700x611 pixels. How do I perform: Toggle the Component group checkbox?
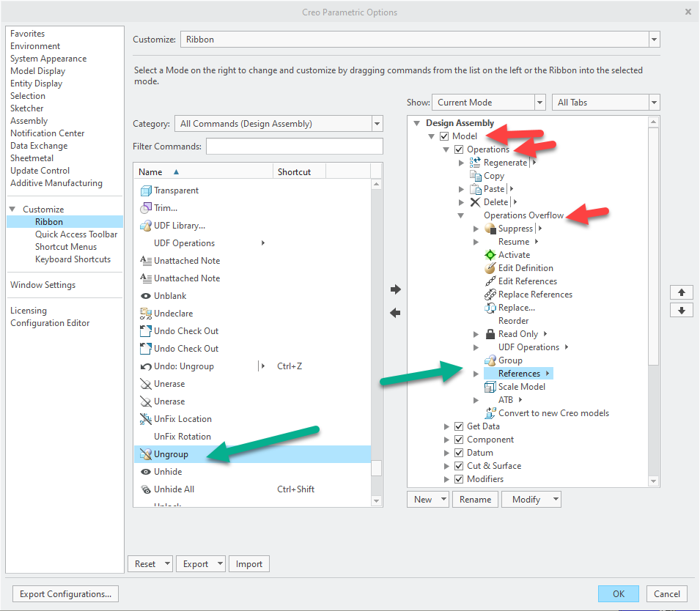point(459,440)
